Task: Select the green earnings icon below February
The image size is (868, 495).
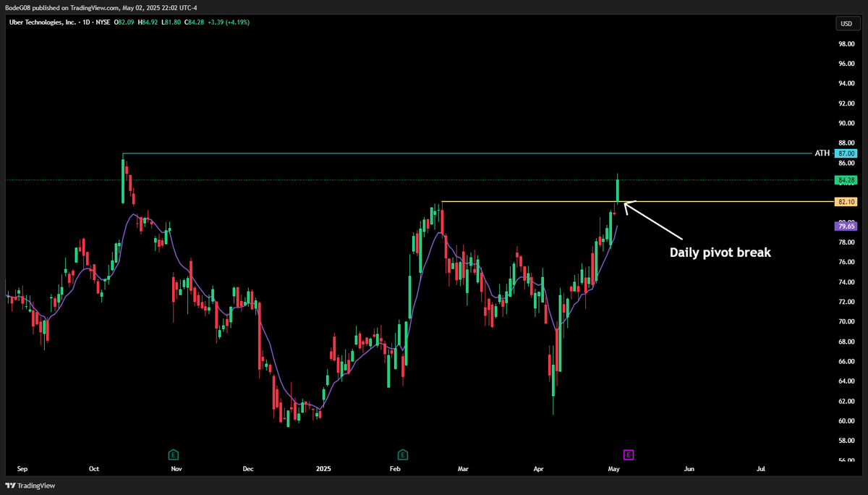Action: coord(401,454)
